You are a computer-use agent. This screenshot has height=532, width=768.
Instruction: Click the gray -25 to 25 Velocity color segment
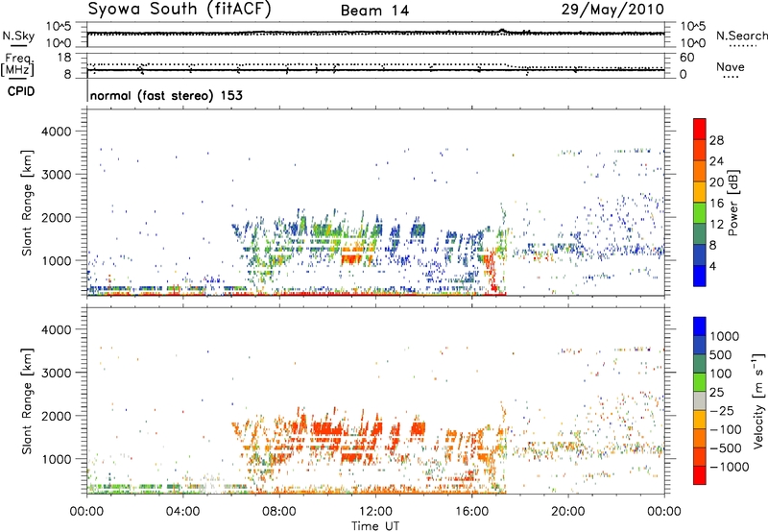pyautogui.click(x=700, y=400)
